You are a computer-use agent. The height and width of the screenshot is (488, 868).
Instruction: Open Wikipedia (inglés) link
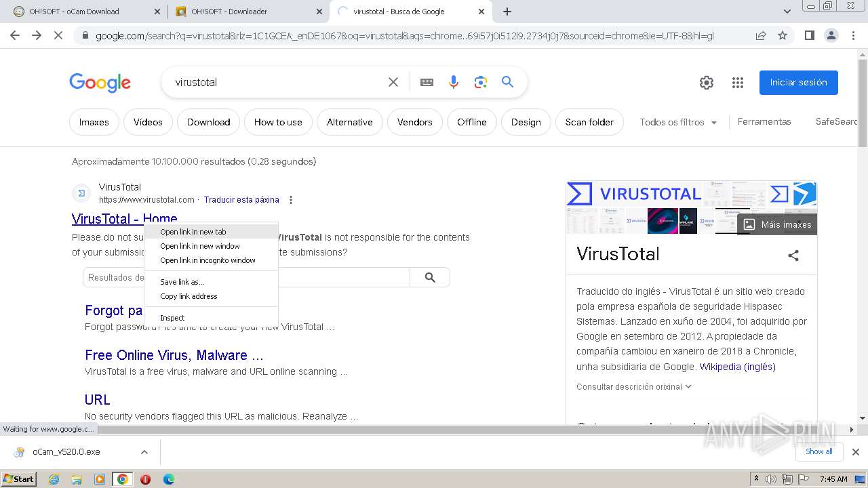coord(738,367)
